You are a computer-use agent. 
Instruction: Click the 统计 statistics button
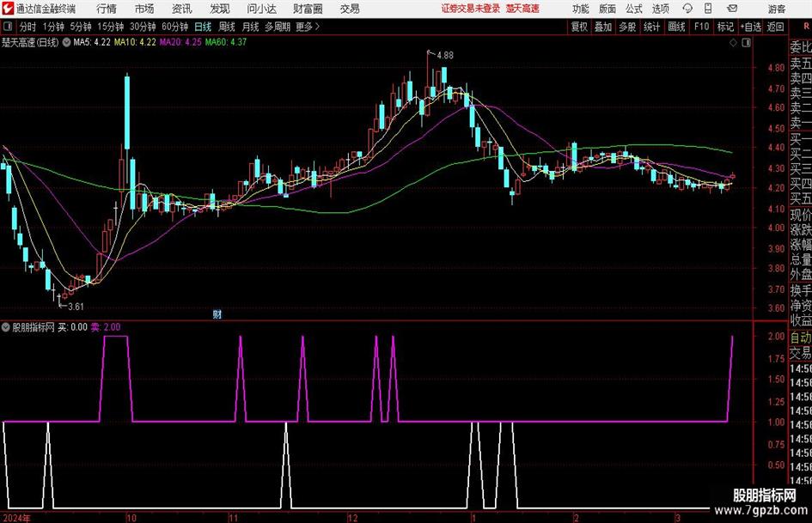point(651,27)
